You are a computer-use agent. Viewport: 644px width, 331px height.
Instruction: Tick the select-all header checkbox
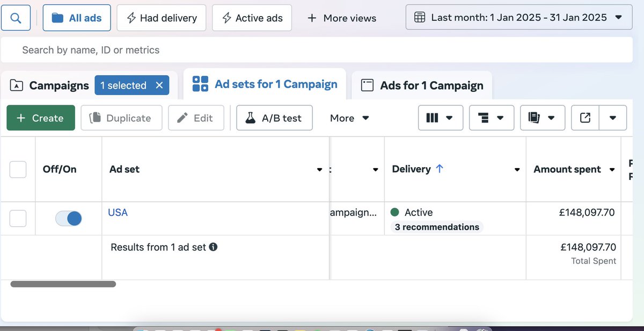tap(18, 169)
